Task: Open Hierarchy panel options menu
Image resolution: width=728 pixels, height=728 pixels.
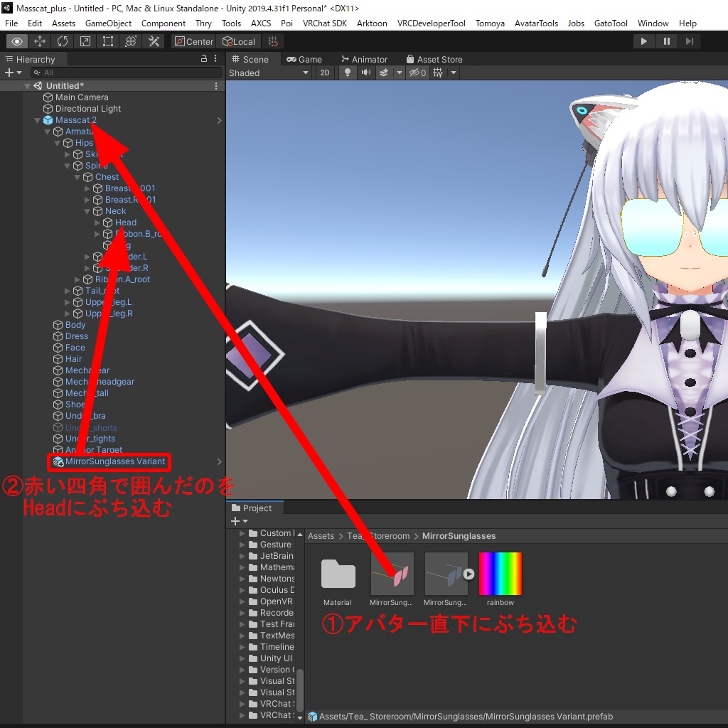Action: 215,59
